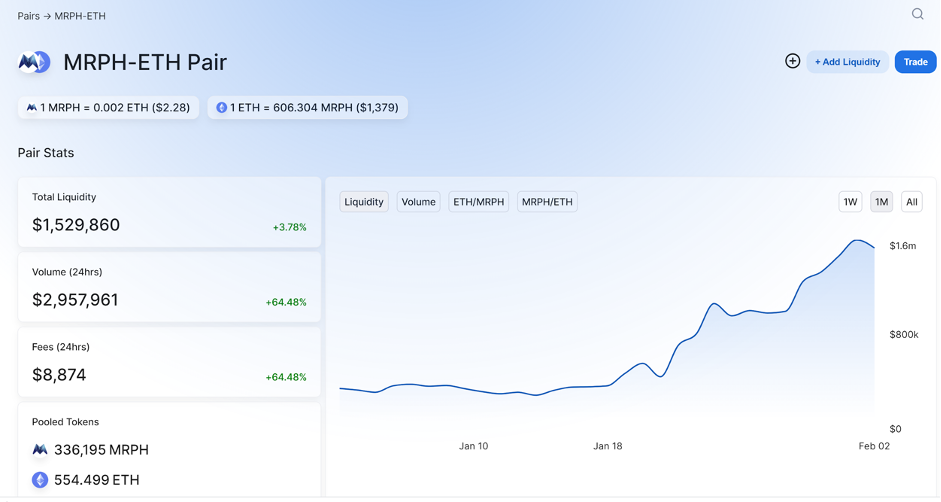This screenshot has height=502, width=941.
Task: Click the circled plus bookmark icon
Action: (x=792, y=61)
